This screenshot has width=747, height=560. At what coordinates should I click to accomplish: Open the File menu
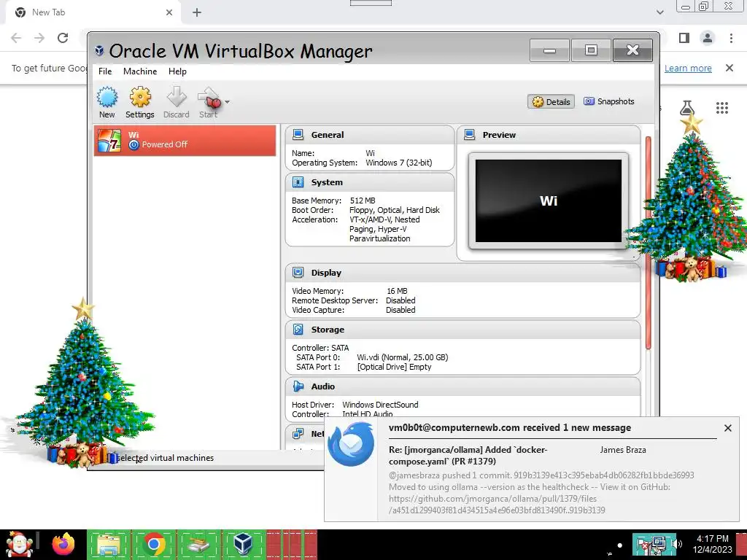105,71
